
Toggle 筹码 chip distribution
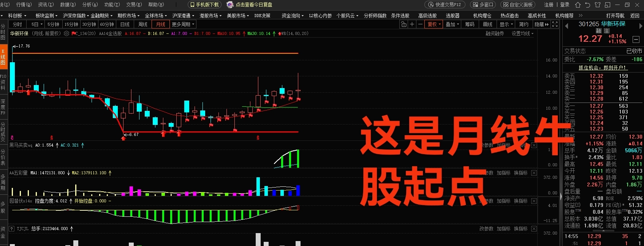pos(470,24)
